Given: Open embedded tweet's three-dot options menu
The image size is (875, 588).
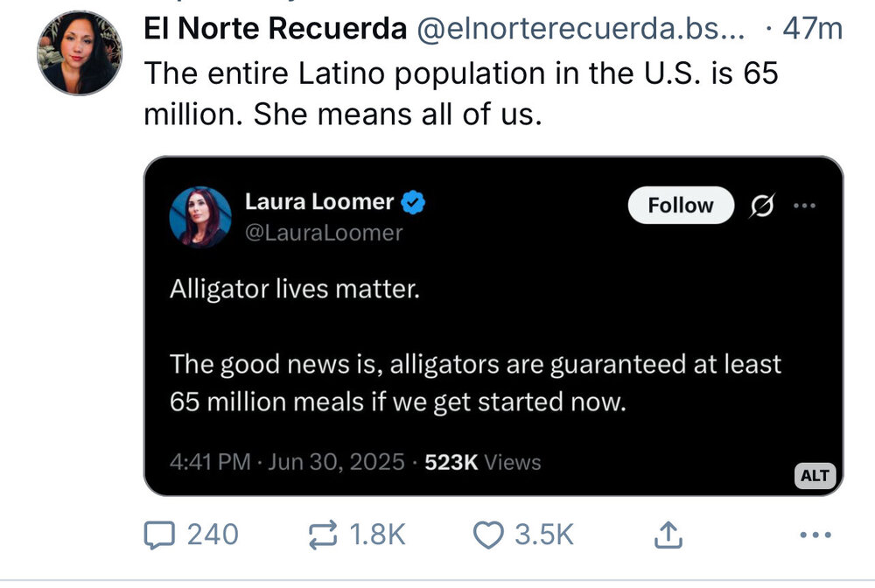Looking at the screenshot, I should pyautogui.click(x=803, y=206).
